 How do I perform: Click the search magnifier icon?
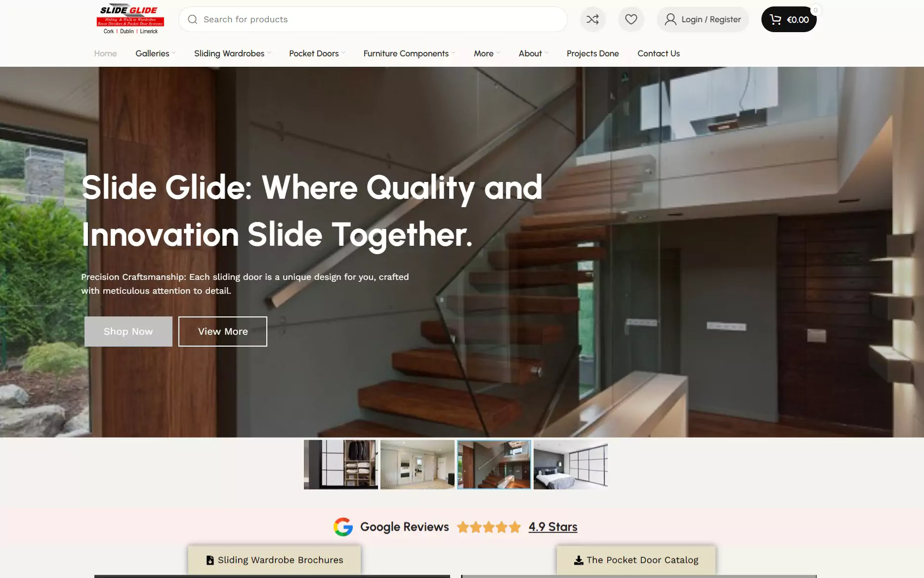[193, 19]
